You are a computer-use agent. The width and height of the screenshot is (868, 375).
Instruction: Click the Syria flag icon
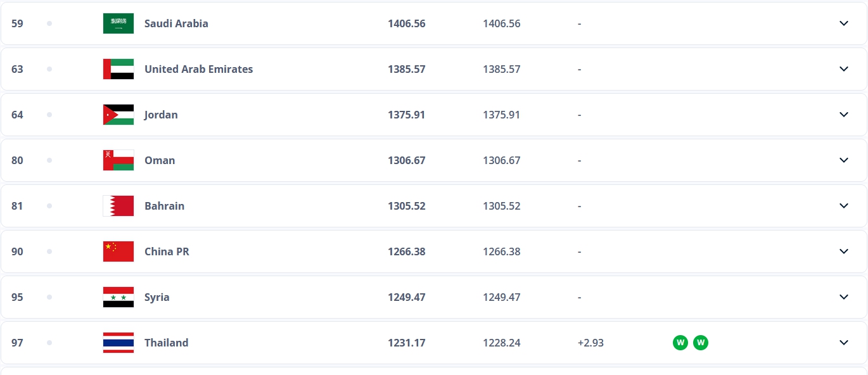pos(118,297)
